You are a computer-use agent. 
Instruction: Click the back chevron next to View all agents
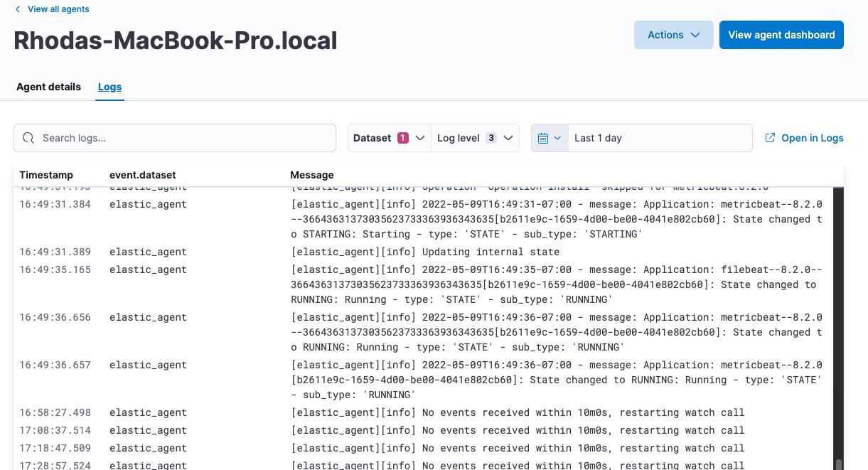tap(18, 9)
